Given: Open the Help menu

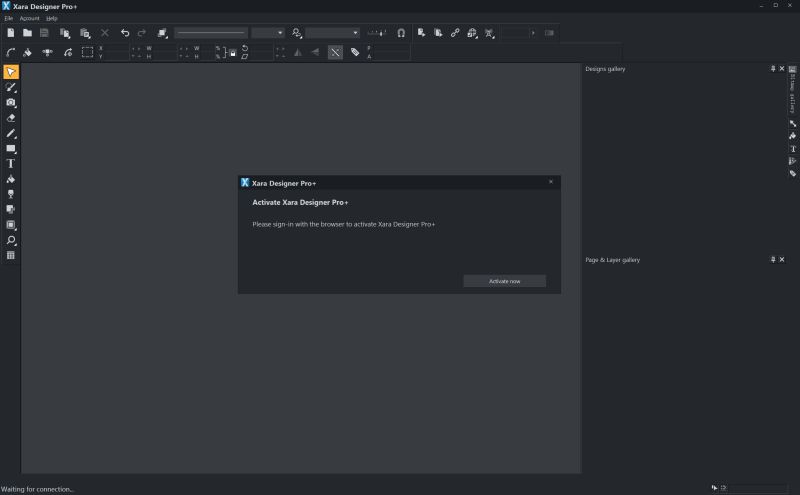Looking at the screenshot, I should pos(52,18).
